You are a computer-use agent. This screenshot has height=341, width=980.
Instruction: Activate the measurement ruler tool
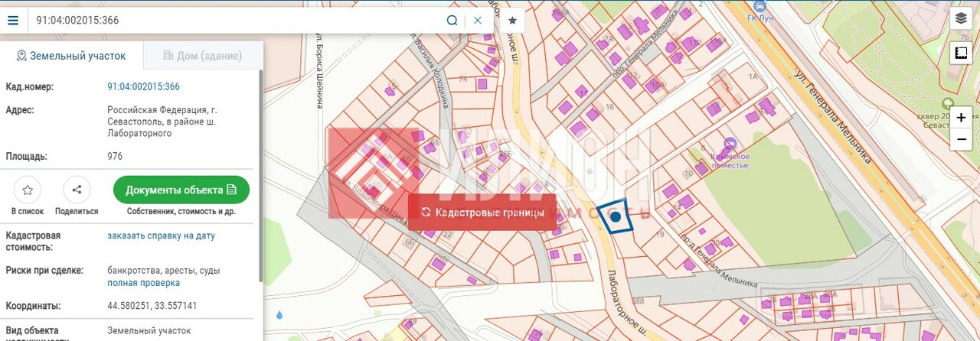pyautogui.click(x=961, y=53)
